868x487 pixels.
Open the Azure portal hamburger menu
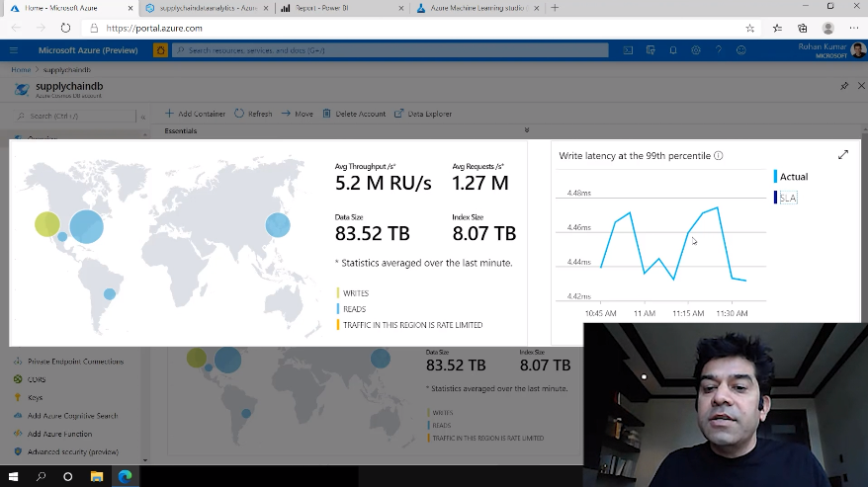pyautogui.click(x=14, y=49)
